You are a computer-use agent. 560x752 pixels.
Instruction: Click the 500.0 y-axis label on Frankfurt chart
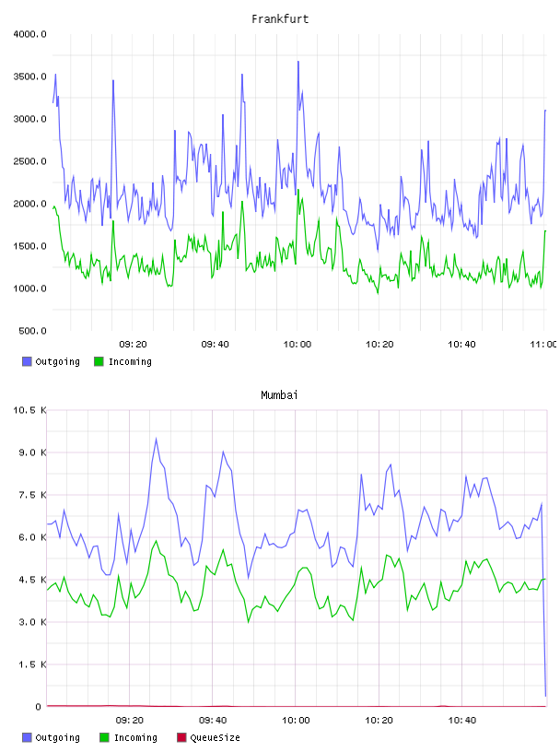click(x=32, y=331)
